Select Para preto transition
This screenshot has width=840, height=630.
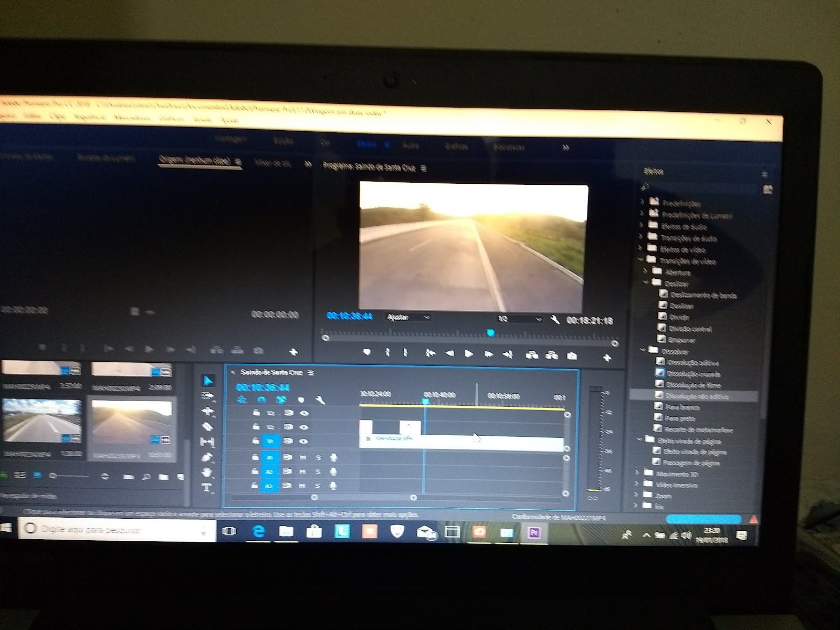[x=680, y=418]
